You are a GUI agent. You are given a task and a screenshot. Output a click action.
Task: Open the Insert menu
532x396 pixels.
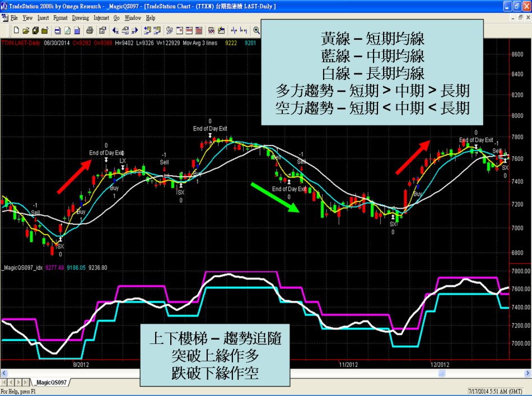pos(43,18)
